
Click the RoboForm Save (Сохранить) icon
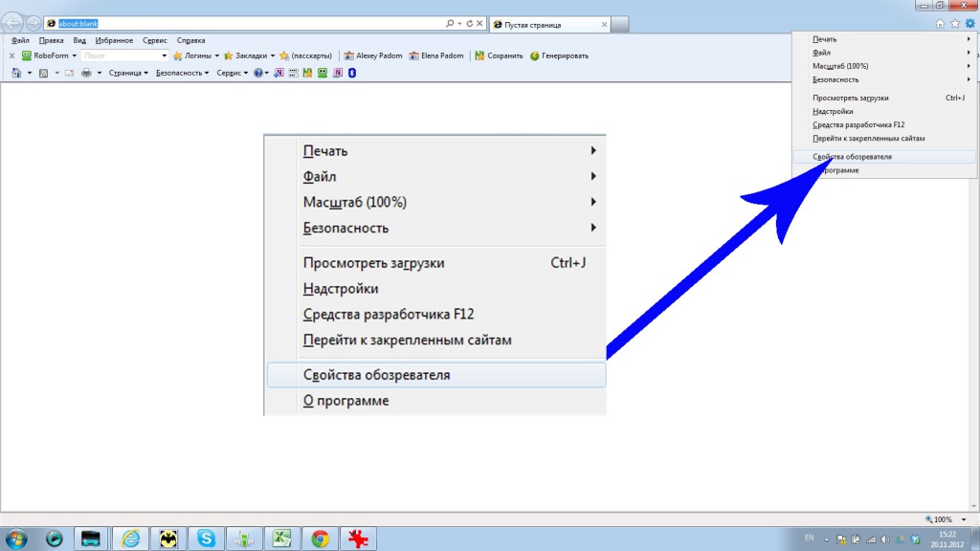pyautogui.click(x=499, y=55)
